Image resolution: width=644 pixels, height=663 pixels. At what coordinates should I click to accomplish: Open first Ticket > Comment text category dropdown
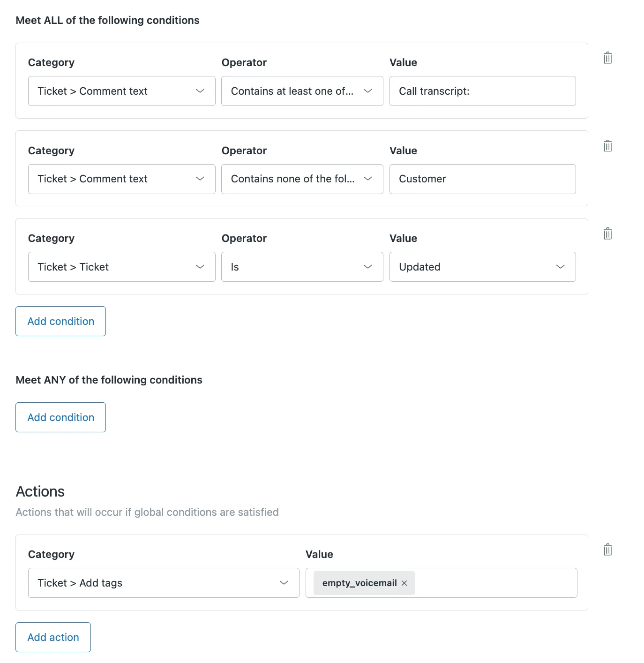[121, 91]
